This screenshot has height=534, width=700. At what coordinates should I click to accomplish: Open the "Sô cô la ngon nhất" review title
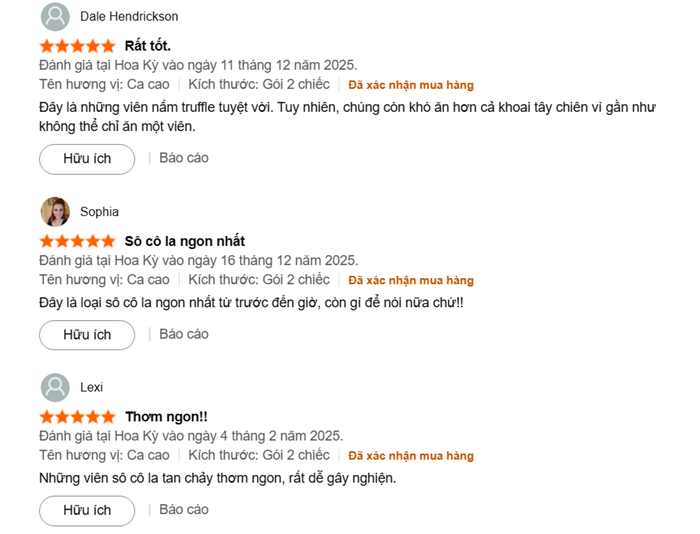click(x=185, y=241)
